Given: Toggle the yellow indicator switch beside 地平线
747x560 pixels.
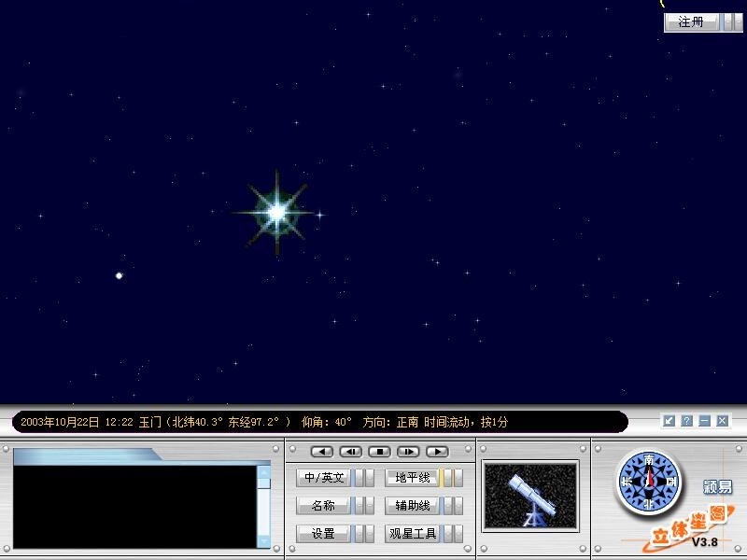Looking at the screenshot, I should tap(442, 478).
